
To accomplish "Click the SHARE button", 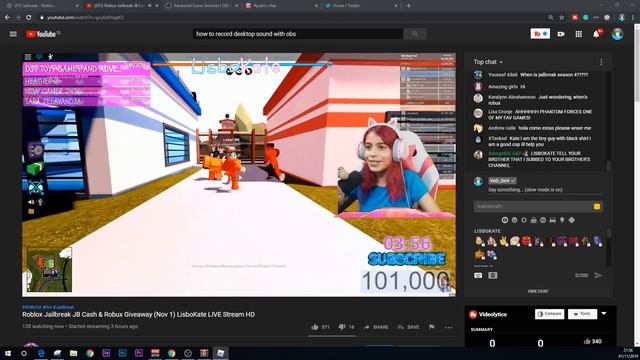I will [376, 327].
